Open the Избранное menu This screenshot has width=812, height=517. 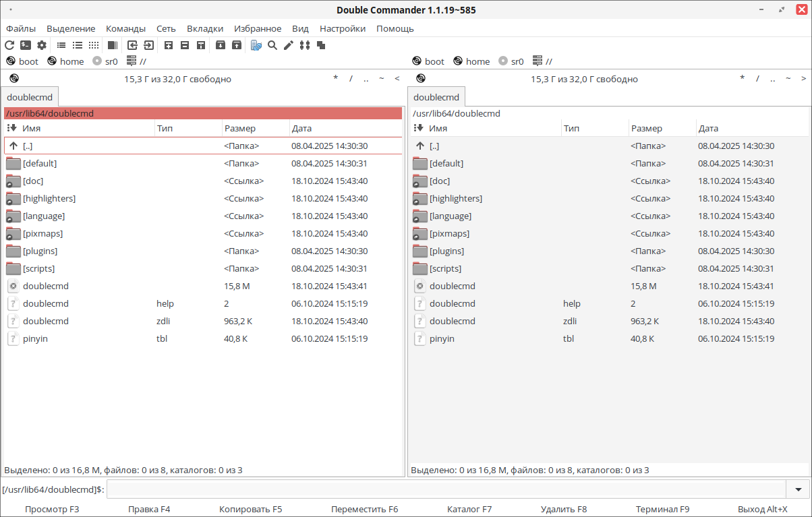[258, 28]
